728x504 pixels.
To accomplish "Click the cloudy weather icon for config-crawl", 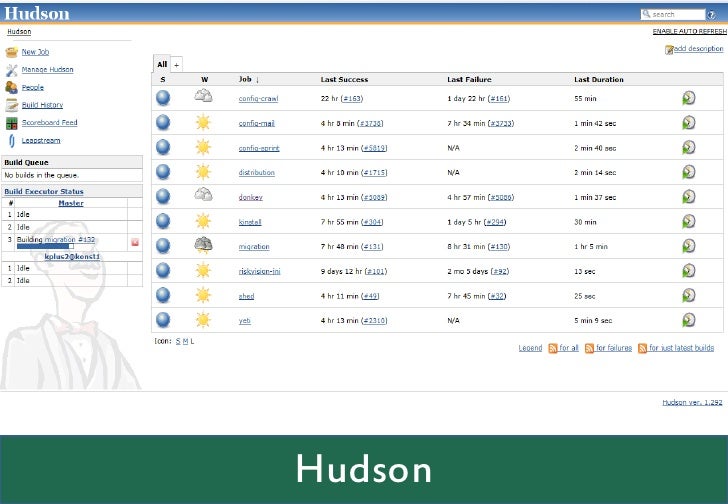I will click(x=203, y=96).
